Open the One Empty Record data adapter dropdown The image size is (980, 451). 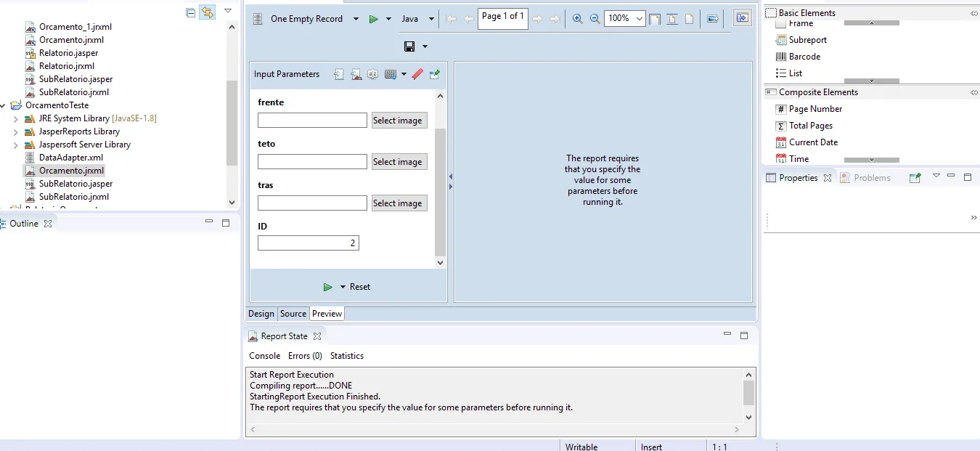[x=356, y=19]
